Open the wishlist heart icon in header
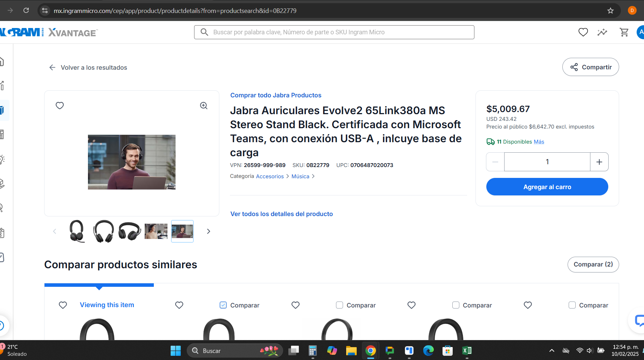644x360 pixels. tap(583, 32)
